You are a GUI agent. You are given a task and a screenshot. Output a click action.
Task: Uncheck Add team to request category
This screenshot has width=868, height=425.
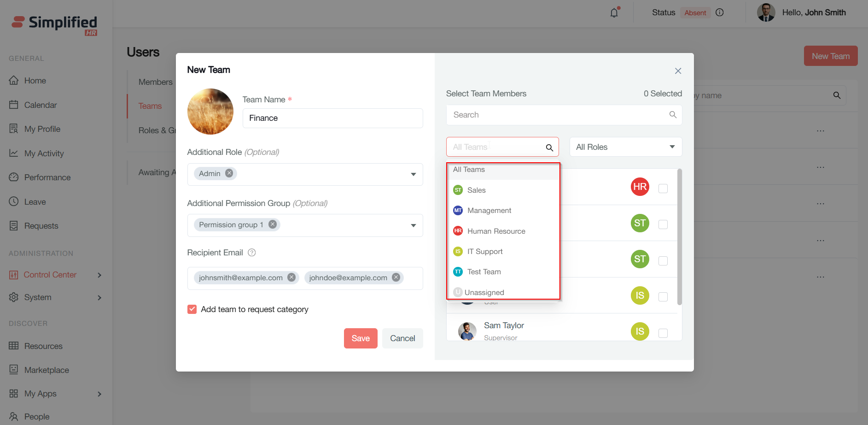[192, 309]
